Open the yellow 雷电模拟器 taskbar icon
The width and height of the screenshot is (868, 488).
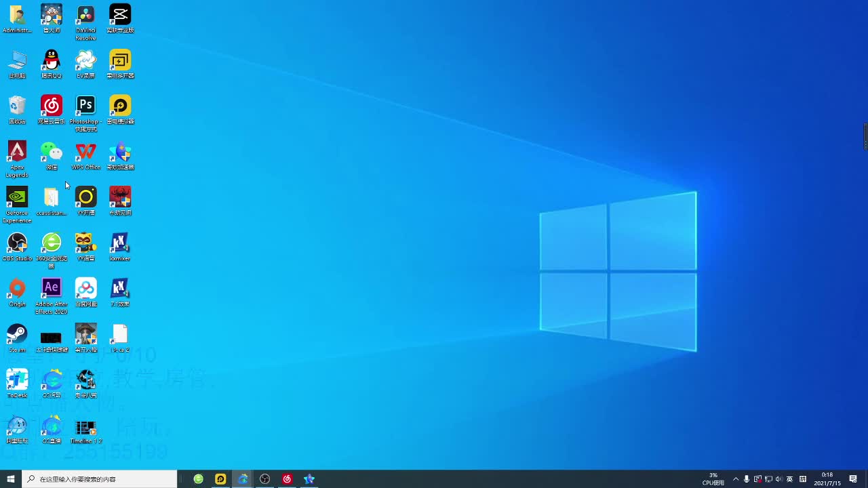pyautogui.click(x=220, y=479)
